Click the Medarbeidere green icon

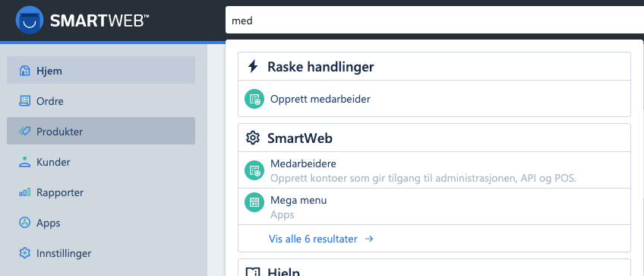click(254, 170)
